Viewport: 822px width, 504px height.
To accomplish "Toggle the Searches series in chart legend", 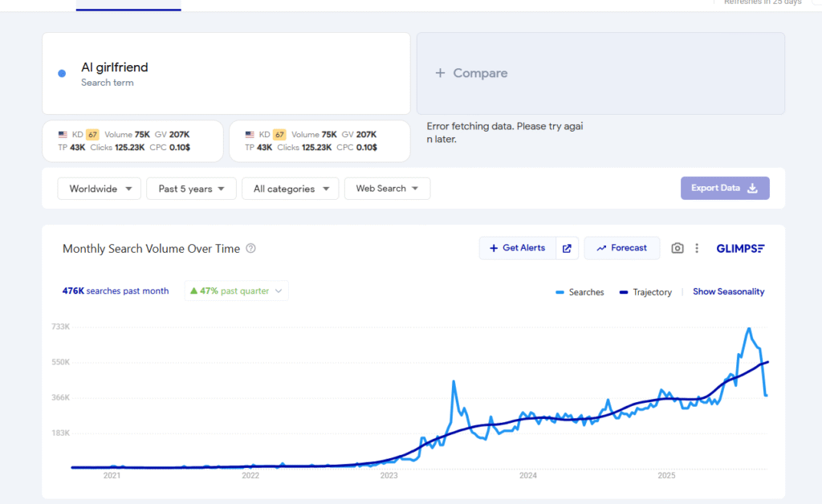I will (x=580, y=292).
